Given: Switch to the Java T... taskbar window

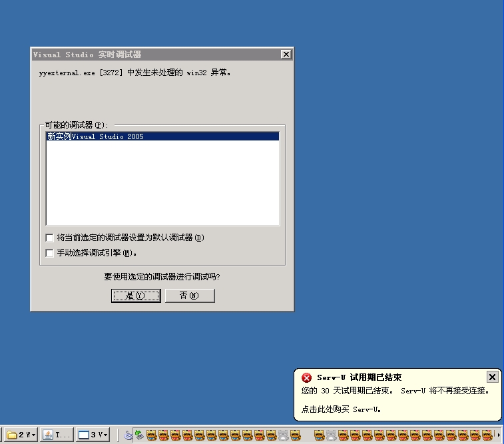Looking at the screenshot, I should [57, 435].
